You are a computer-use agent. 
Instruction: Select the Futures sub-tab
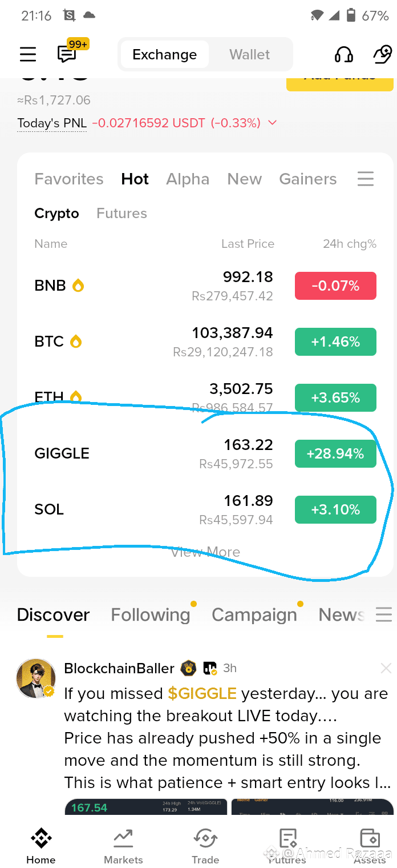click(121, 214)
